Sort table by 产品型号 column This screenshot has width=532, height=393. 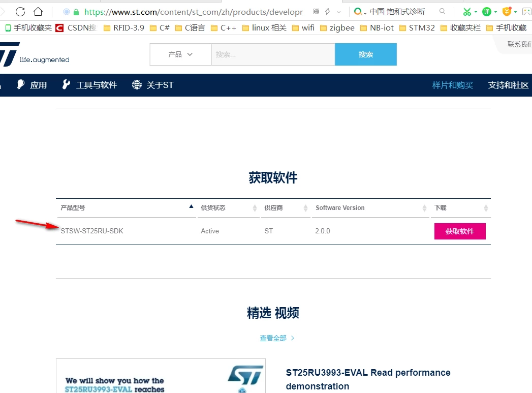(127, 208)
